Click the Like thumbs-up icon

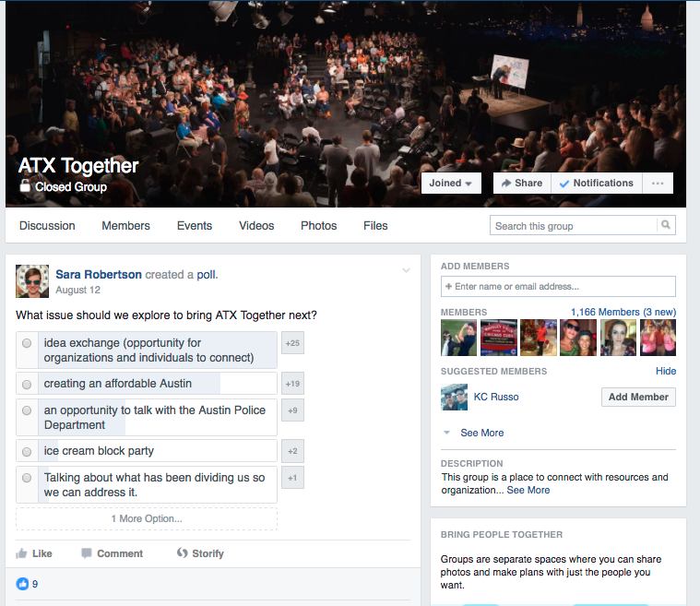coord(21,553)
